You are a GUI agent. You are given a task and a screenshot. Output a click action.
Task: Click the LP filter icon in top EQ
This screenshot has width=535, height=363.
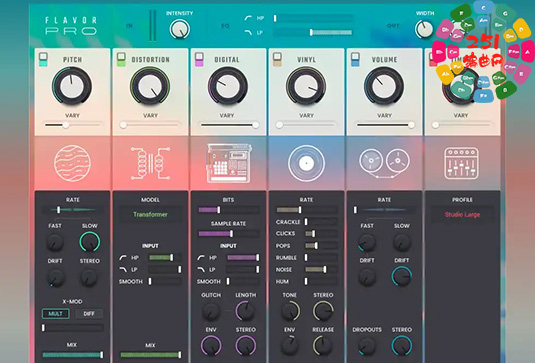click(x=248, y=32)
